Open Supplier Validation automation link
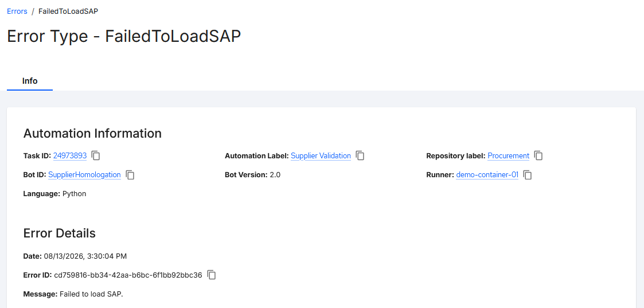This screenshot has width=644, height=308. (321, 155)
